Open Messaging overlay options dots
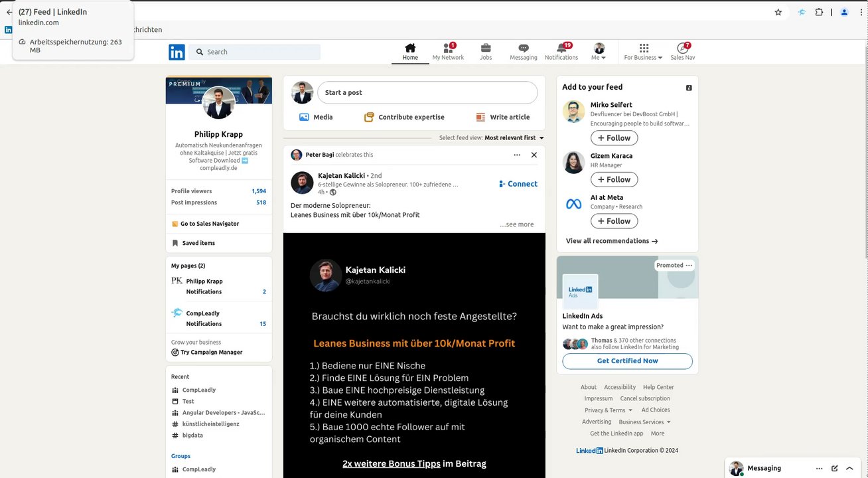This screenshot has height=478, width=868. [x=820, y=468]
